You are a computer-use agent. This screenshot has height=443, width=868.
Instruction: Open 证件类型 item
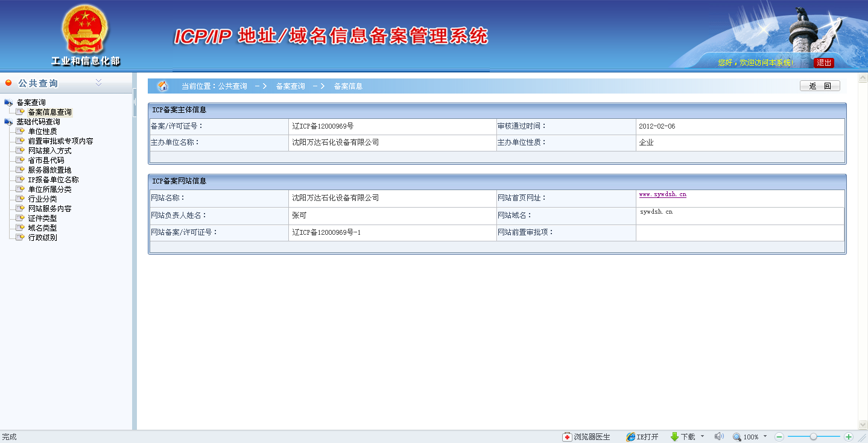pyautogui.click(x=42, y=218)
